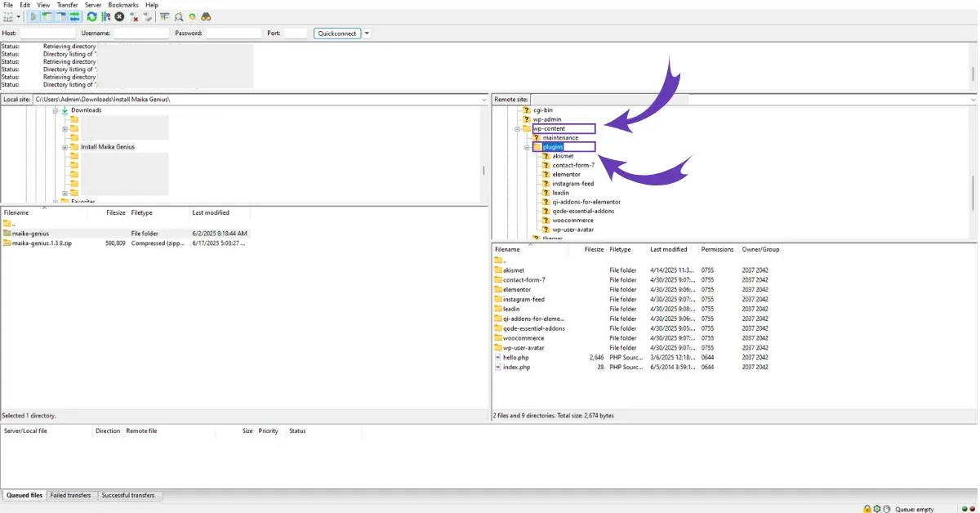Select Install Maika Genius in local tree
This screenshot has height=513, width=980.
click(x=108, y=147)
